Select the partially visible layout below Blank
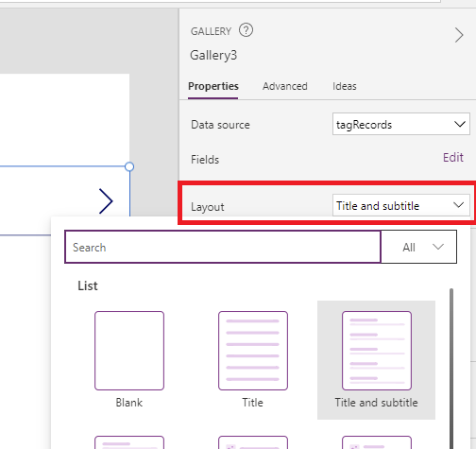 (x=129, y=442)
